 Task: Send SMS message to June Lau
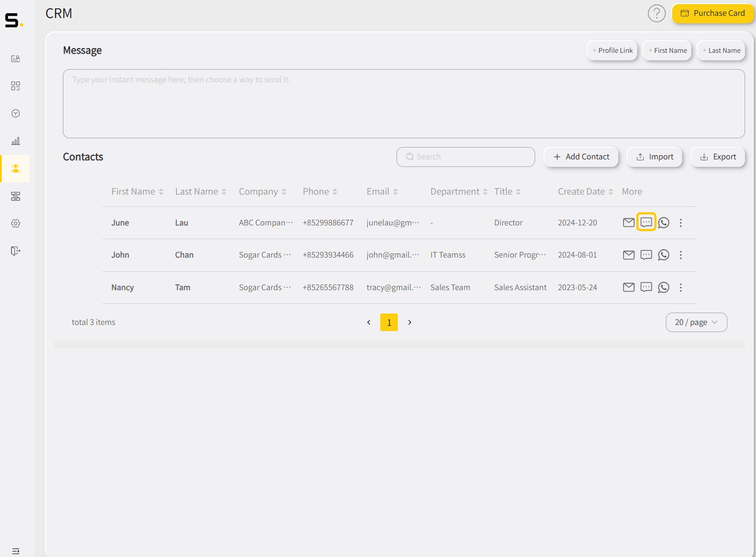click(646, 222)
